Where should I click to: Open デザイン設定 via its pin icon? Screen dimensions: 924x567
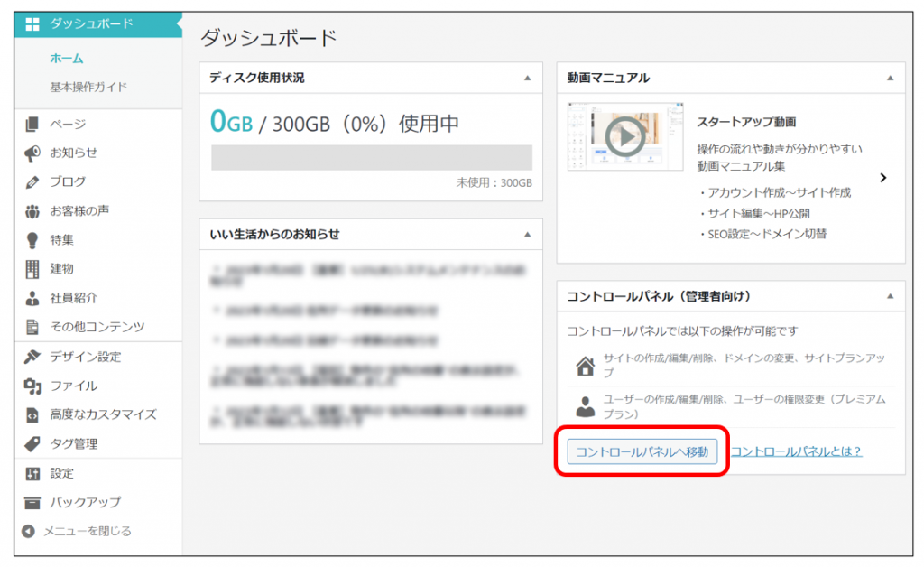(32, 357)
